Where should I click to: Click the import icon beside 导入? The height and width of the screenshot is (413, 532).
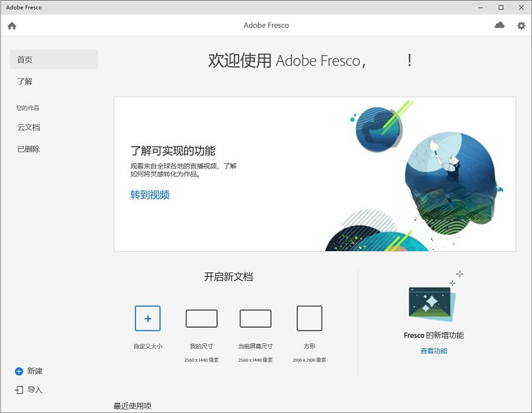click(x=19, y=390)
